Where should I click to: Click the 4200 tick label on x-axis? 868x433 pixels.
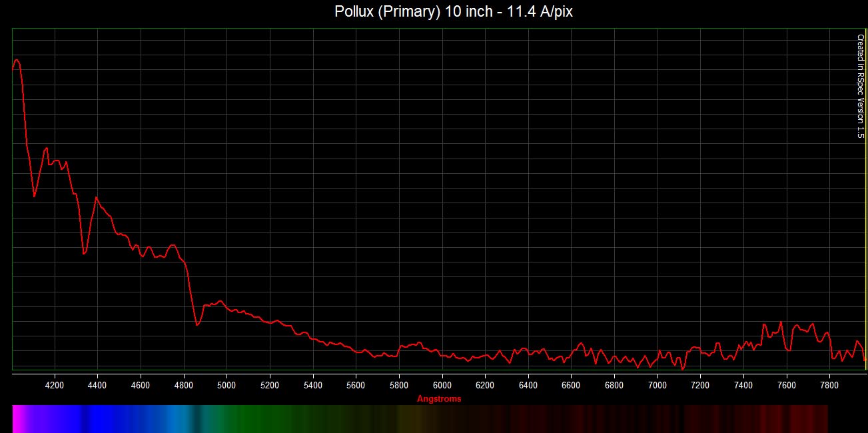[x=55, y=385]
